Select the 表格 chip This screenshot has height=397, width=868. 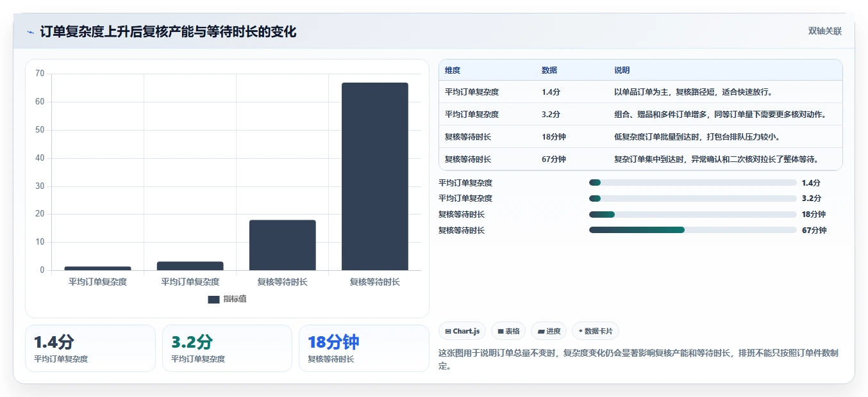(508, 331)
